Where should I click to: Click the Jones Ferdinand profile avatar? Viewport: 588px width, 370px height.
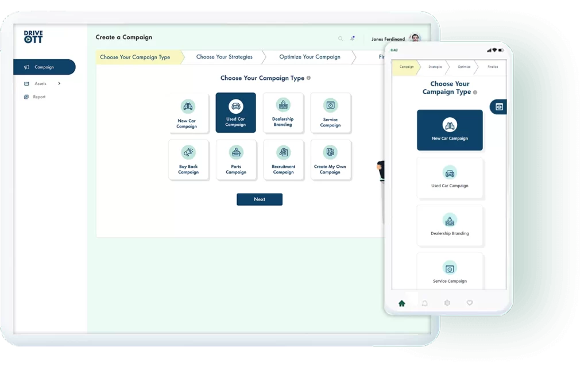point(415,38)
